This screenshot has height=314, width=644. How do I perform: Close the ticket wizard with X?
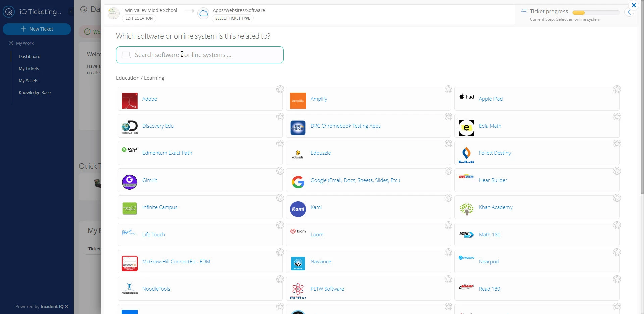[x=634, y=5]
